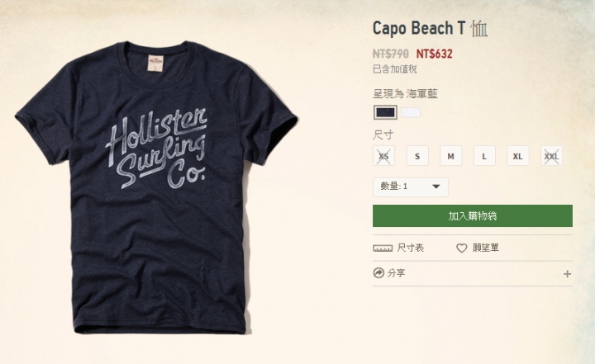Viewport: 595px width, 364px height.
Task: Click the ruler size chart icon
Action: click(x=383, y=248)
